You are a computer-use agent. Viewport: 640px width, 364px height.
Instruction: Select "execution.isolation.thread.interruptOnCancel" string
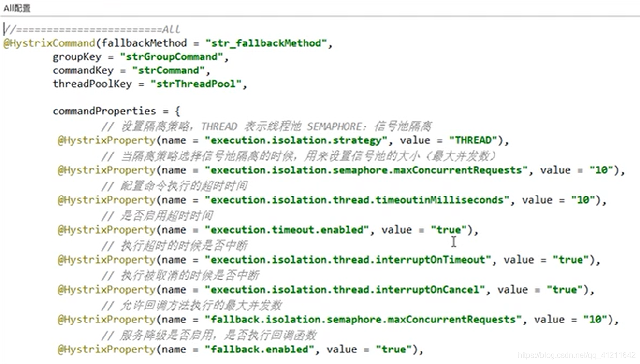345,290
